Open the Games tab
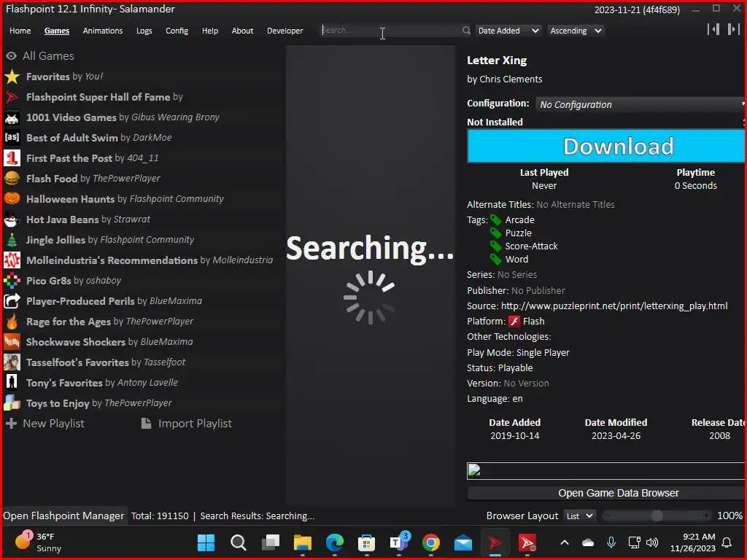 (57, 31)
